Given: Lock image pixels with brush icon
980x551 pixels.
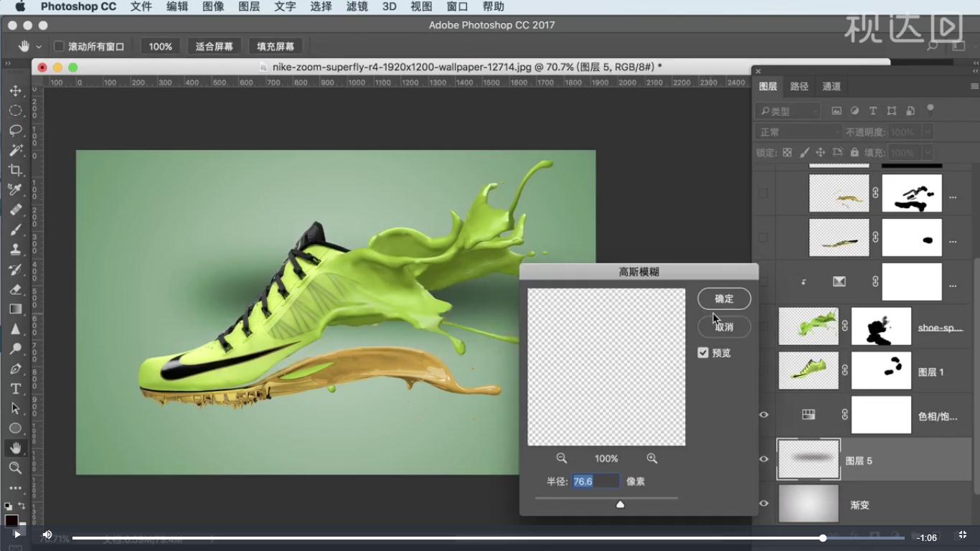Looking at the screenshot, I should pos(804,153).
